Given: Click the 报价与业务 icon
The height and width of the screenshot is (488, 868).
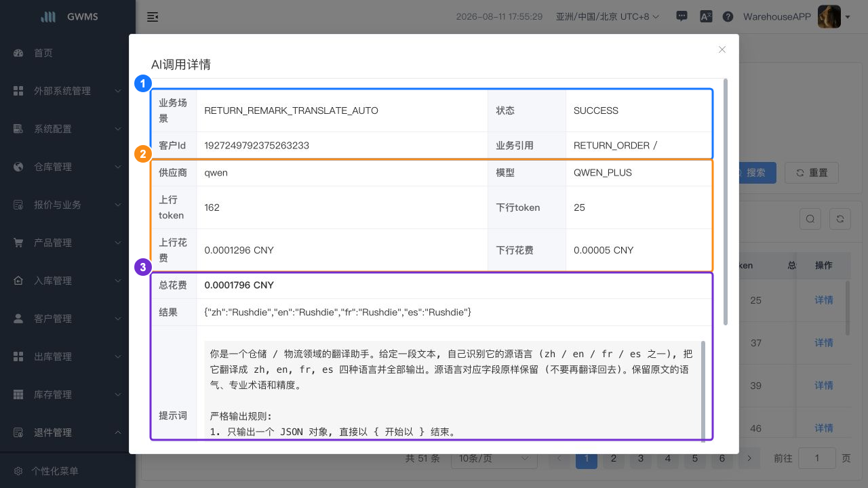Looking at the screenshot, I should click(18, 205).
